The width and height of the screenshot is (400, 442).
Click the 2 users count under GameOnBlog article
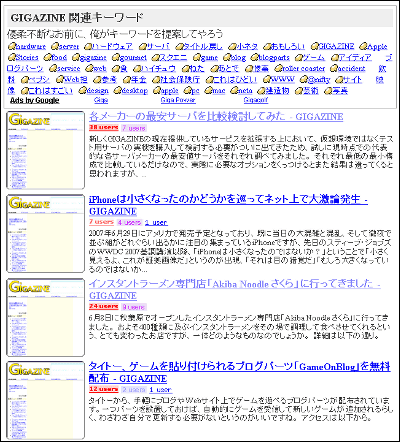click(x=134, y=389)
